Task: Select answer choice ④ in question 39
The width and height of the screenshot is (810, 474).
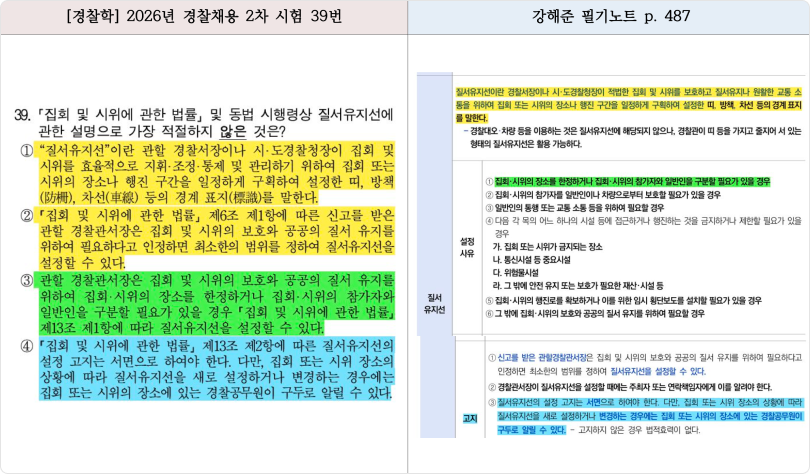Action: 26,345
